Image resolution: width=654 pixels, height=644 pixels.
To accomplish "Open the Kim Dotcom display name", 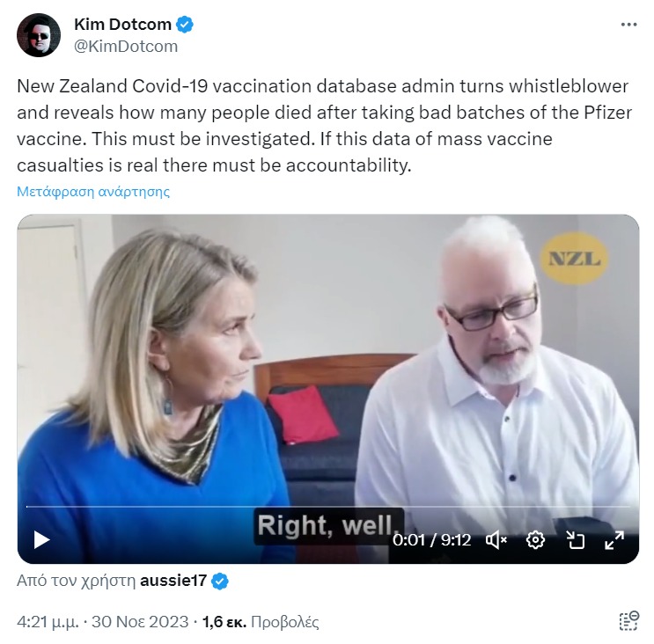I will (122, 24).
